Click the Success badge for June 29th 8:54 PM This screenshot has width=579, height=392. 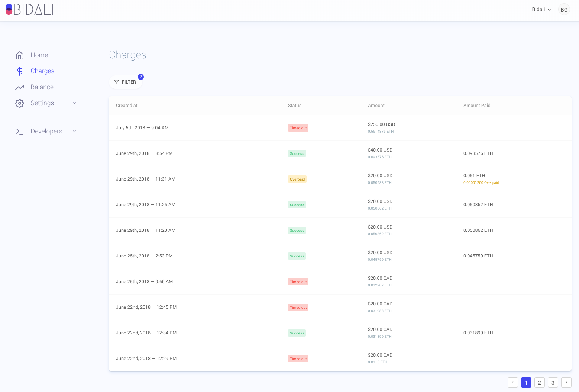[x=297, y=153]
